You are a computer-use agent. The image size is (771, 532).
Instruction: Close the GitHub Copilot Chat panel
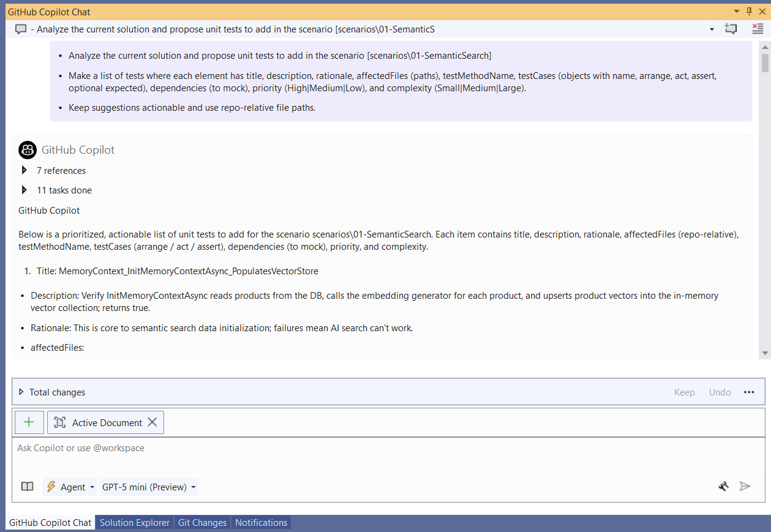762,12
